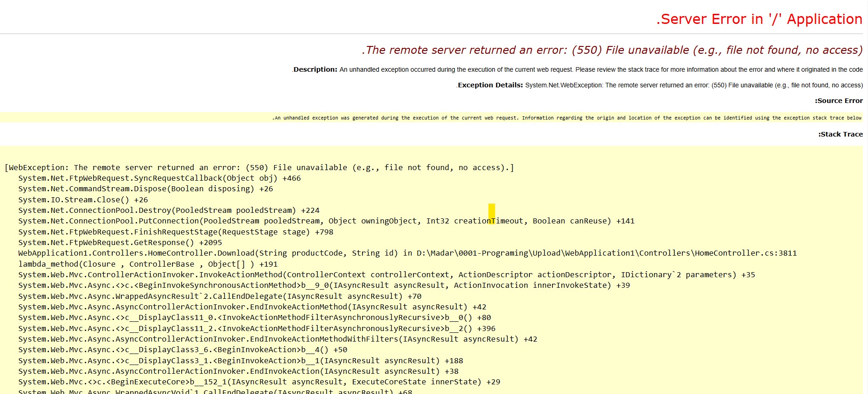The height and width of the screenshot is (394, 868).
Task: Click the yellow unhandled exception notice under Source Error
Action: 567,118
